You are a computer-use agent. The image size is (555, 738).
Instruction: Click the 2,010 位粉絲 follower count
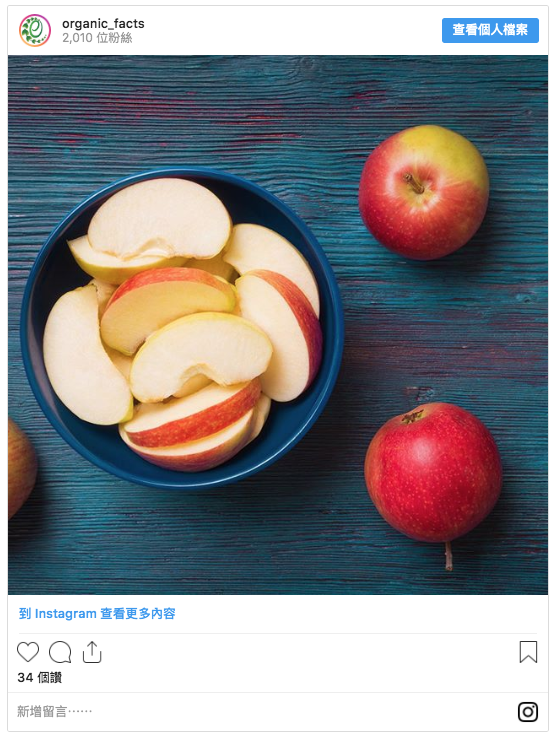(x=97, y=38)
